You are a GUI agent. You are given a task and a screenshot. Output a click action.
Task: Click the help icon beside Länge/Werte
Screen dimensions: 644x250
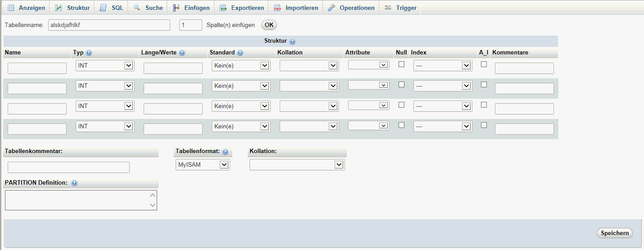182,53
